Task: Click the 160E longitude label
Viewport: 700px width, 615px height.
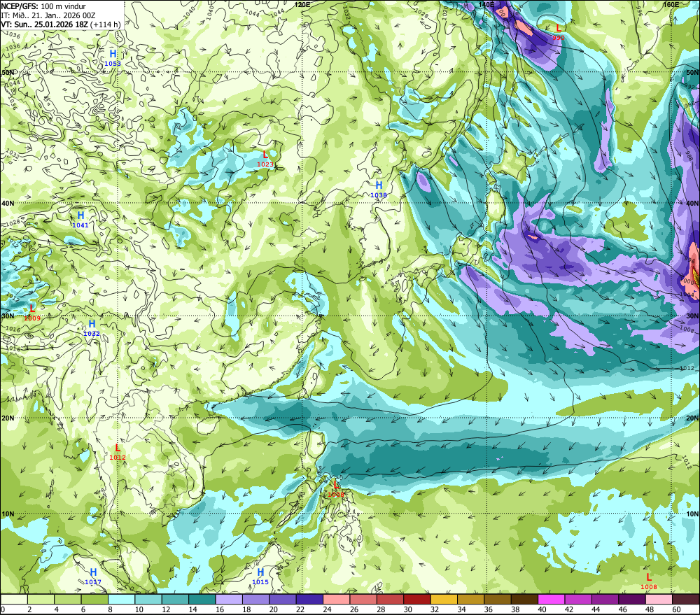Action: pyautogui.click(x=671, y=4)
